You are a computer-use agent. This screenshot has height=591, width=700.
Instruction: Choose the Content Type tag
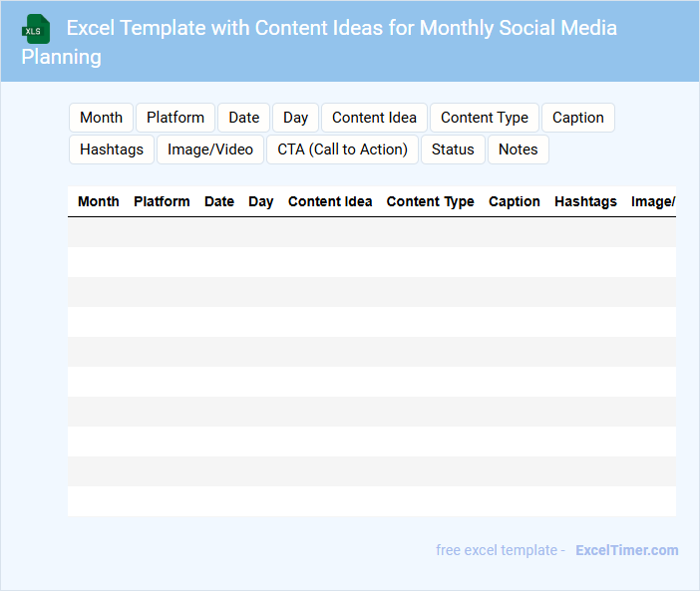click(485, 118)
